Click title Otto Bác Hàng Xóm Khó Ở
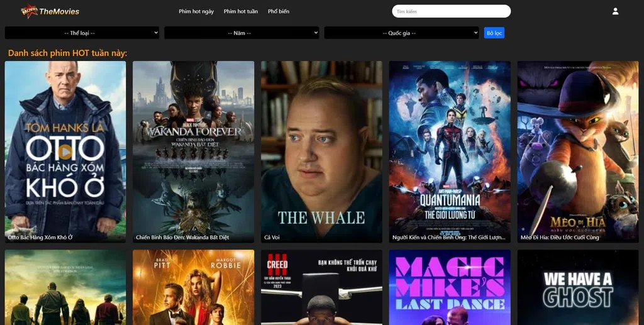Screen dimensions: 644x325 [x=40, y=237]
